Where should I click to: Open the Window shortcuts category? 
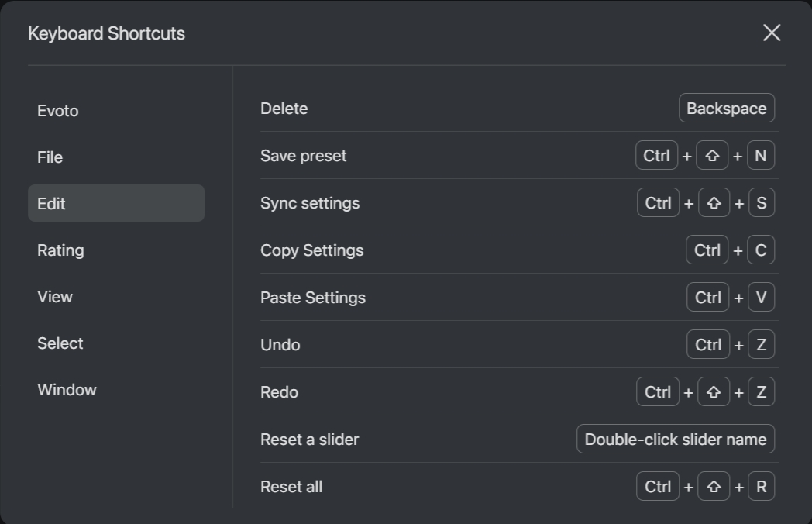(67, 390)
